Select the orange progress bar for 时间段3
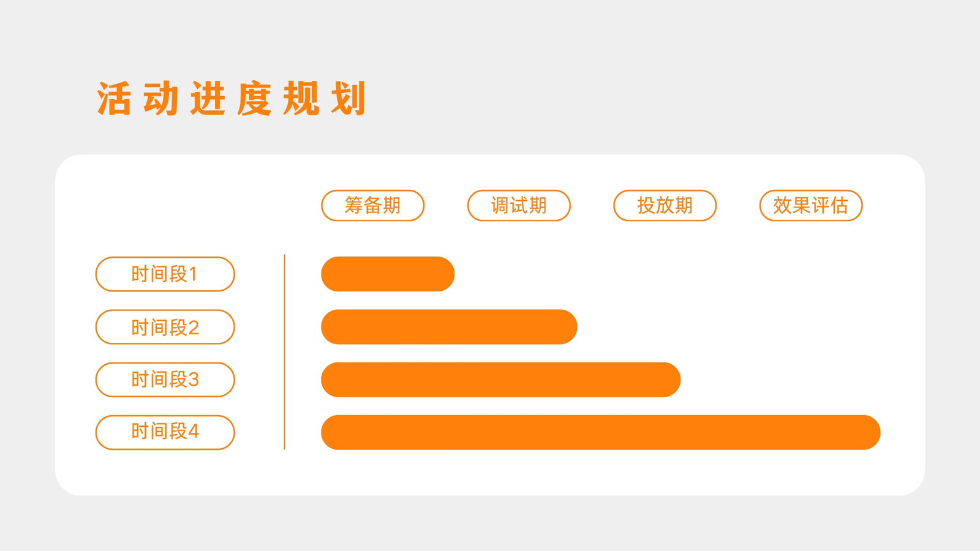980x551 pixels. tap(501, 380)
